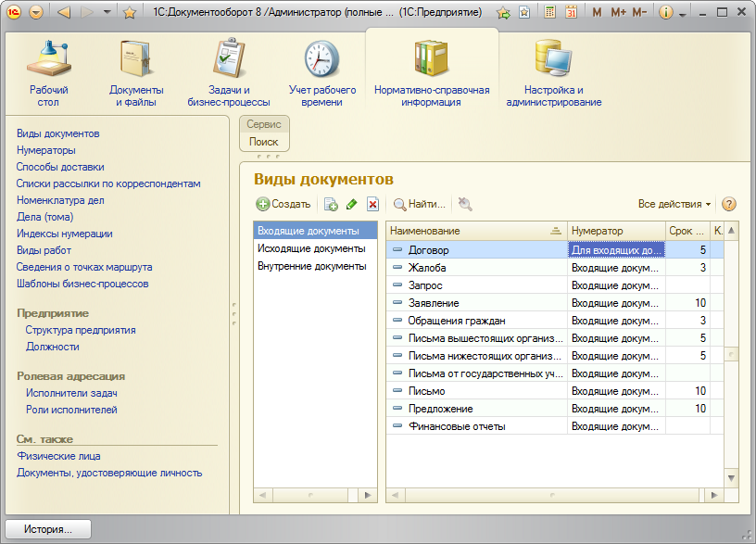Click the green pencil edit icon
Image resolution: width=756 pixels, height=544 pixels.
(351, 204)
